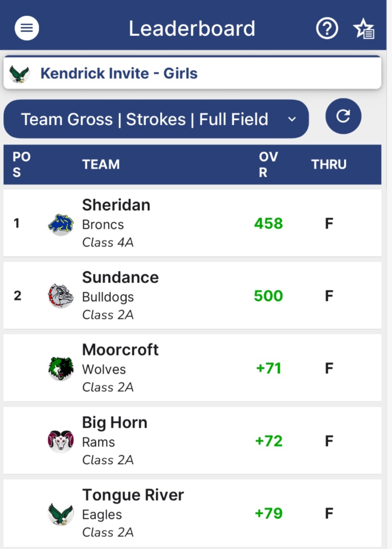Tap the Sheridan Broncs team logo
The height and width of the screenshot is (549, 392).
click(x=61, y=224)
